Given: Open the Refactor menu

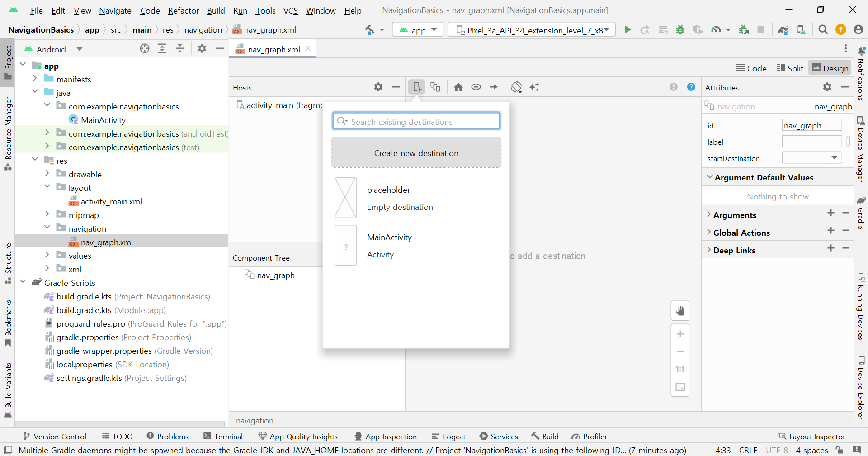Looking at the screenshot, I should pyautogui.click(x=183, y=10).
